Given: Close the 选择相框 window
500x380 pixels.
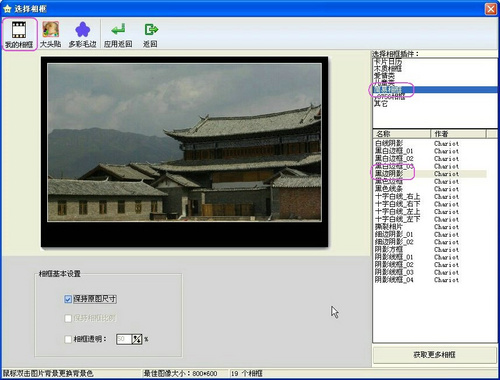Looking at the screenshot, I should [491, 9].
